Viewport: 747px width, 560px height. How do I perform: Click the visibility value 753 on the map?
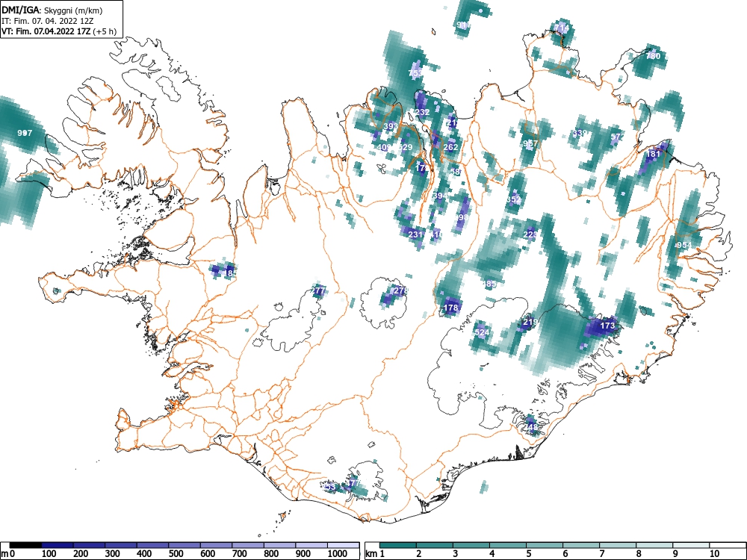point(415,73)
